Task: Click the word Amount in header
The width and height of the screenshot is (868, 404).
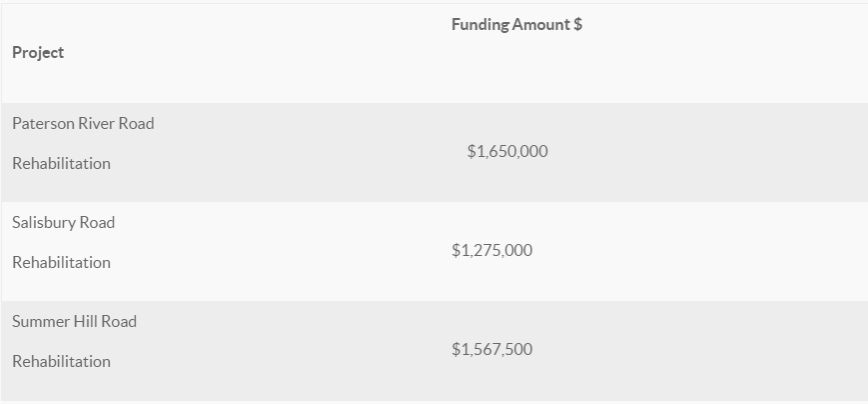Action: tap(541, 24)
